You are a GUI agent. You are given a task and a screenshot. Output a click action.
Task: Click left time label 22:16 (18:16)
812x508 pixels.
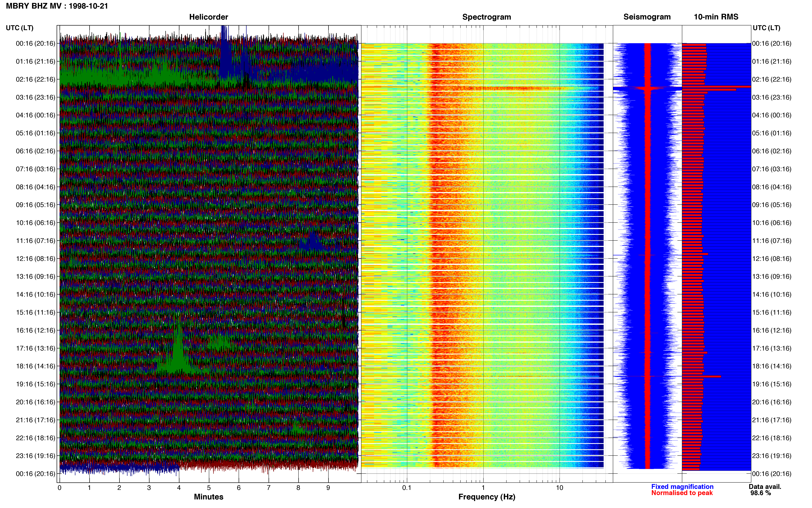coord(36,438)
